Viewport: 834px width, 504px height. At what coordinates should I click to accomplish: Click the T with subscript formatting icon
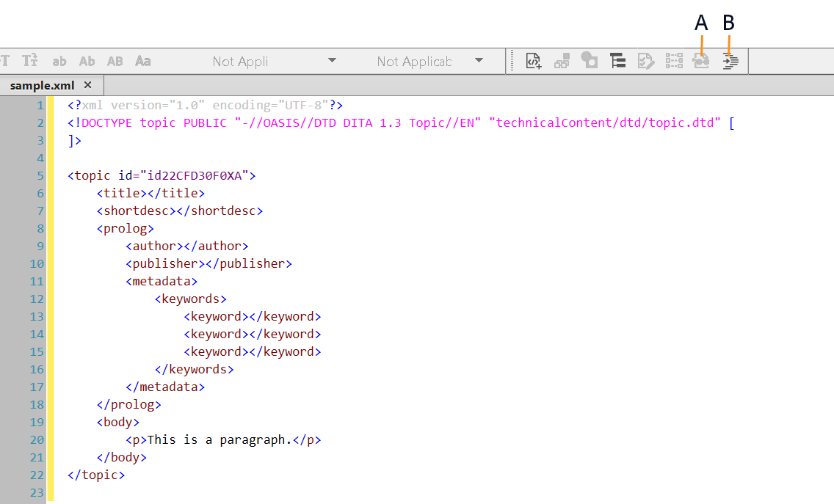point(29,62)
